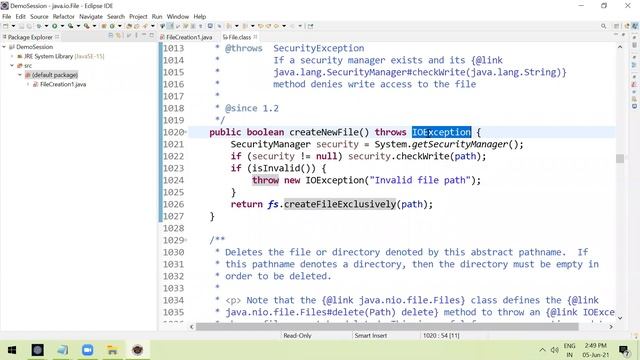Viewport: 640px width, 360px height.
Task: Click the New file wizard icon
Action: pos(5,26)
